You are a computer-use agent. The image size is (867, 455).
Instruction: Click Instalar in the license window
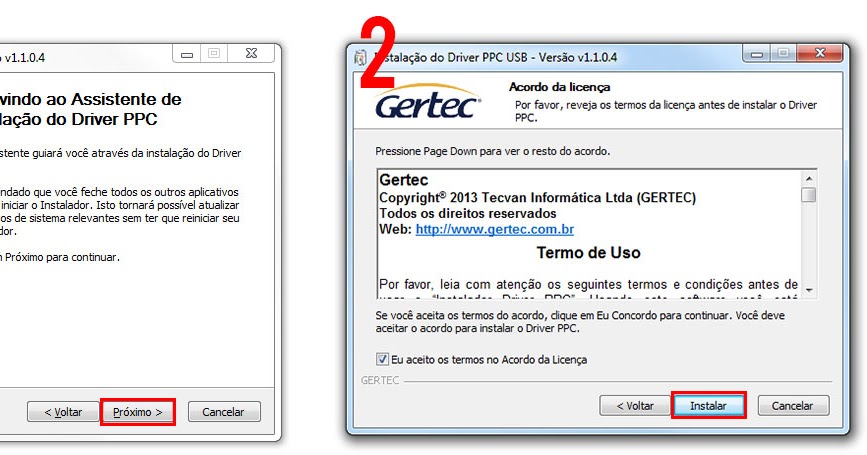tap(708, 405)
